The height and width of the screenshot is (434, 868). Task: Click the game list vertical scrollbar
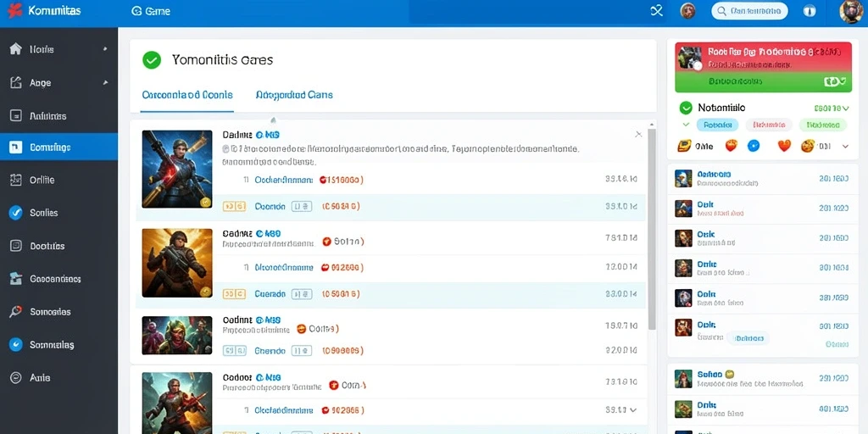[652, 227]
